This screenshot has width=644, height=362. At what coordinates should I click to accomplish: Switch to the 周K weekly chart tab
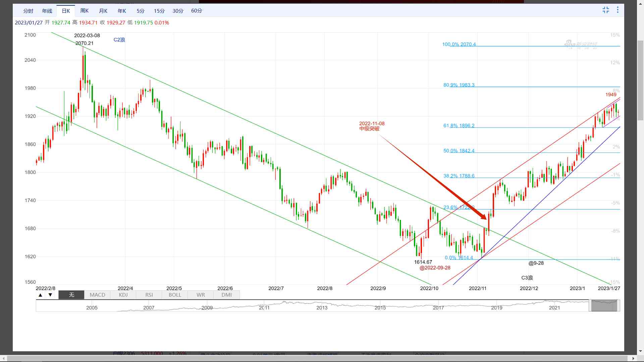click(85, 11)
